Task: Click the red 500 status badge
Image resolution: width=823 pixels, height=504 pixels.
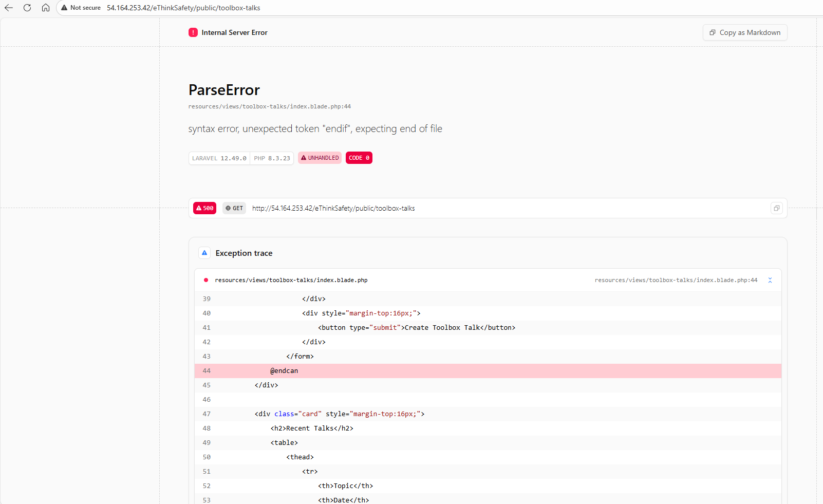Action: click(204, 208)
